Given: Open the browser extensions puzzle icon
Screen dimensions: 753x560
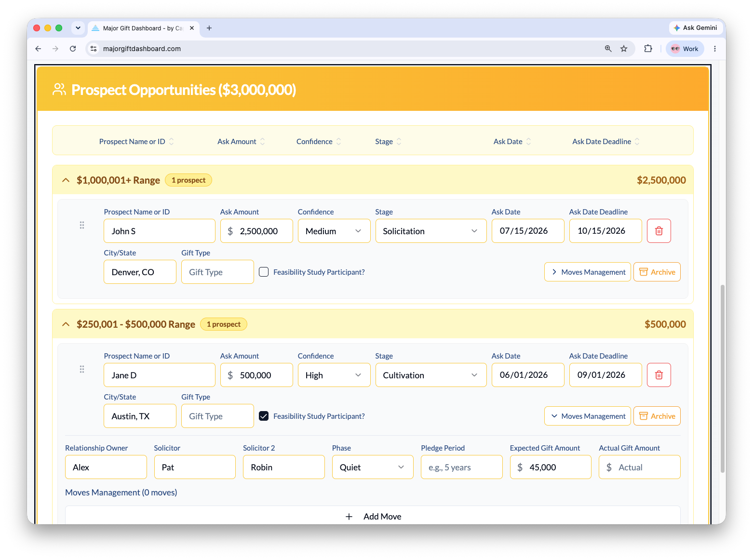Looking at the screenshot, I should tap(648, 49).
